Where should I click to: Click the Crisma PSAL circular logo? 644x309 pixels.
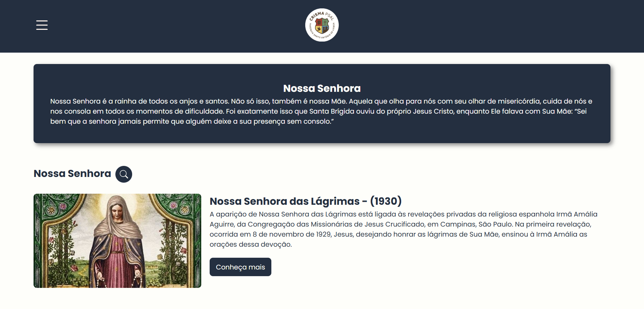click(x=322, y=25)
